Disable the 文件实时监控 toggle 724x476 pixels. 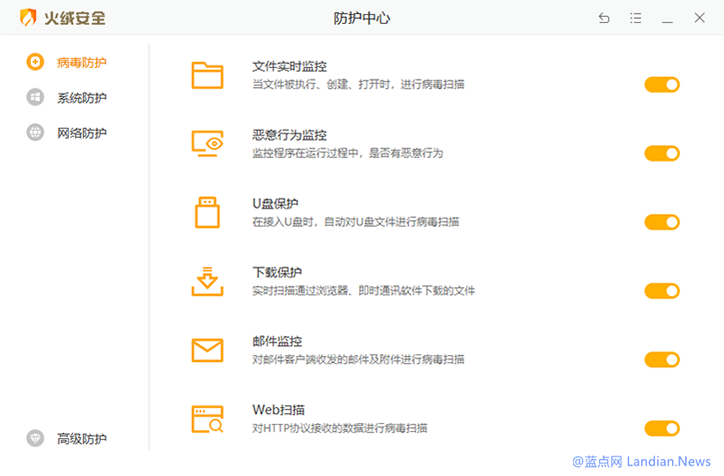click(661, 85)
